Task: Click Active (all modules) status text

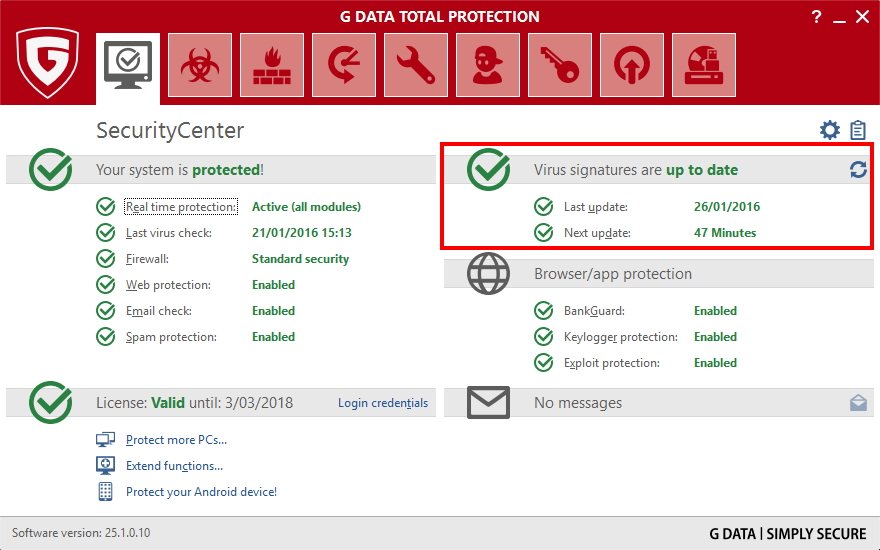Action: point(306,207)
